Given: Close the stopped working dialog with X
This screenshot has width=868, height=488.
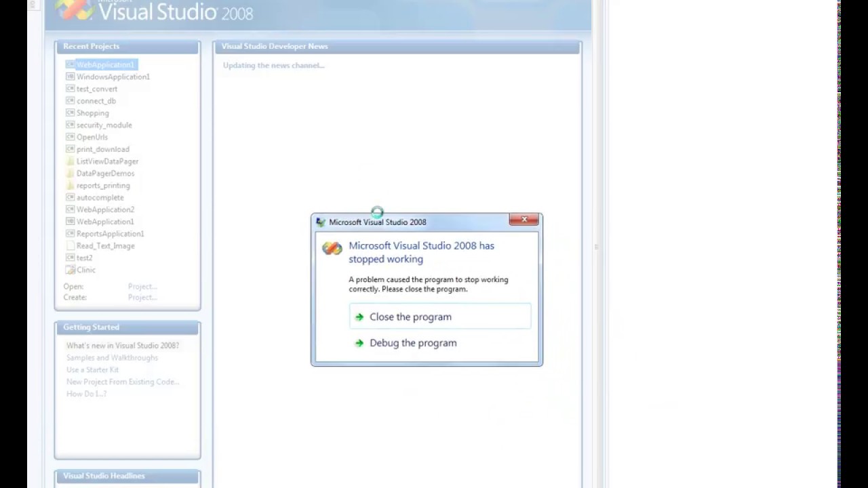Looking at the screenshot, I should [x=524, y=220].
